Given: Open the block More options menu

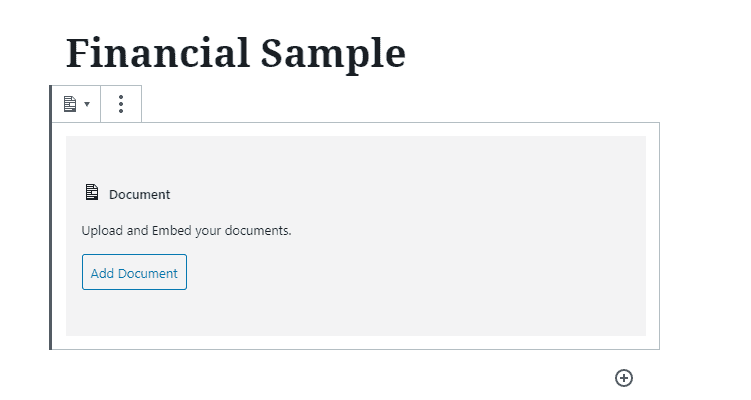Looking at the screenshot, I should click(121, 104).
